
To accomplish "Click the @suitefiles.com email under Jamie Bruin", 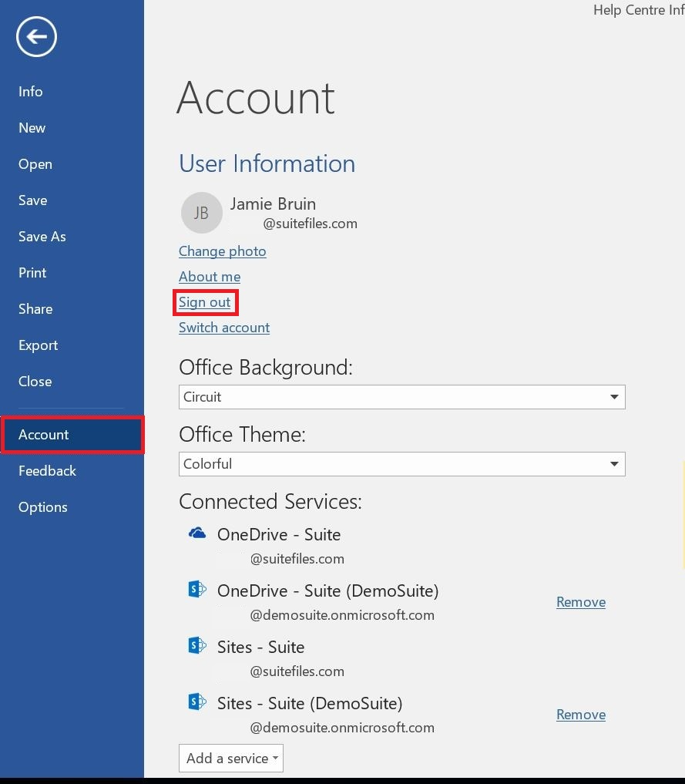I will (x=311, y=224).
